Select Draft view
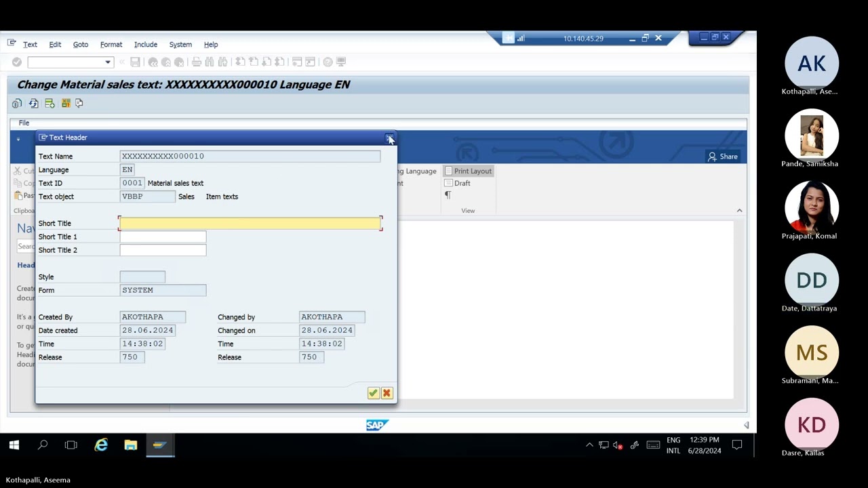This screenshot has height=488, width=868. tap(458, 183)
